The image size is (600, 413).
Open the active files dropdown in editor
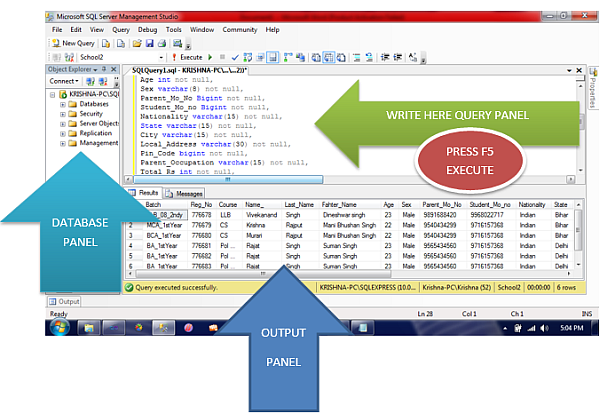click(x=569, y=70)
